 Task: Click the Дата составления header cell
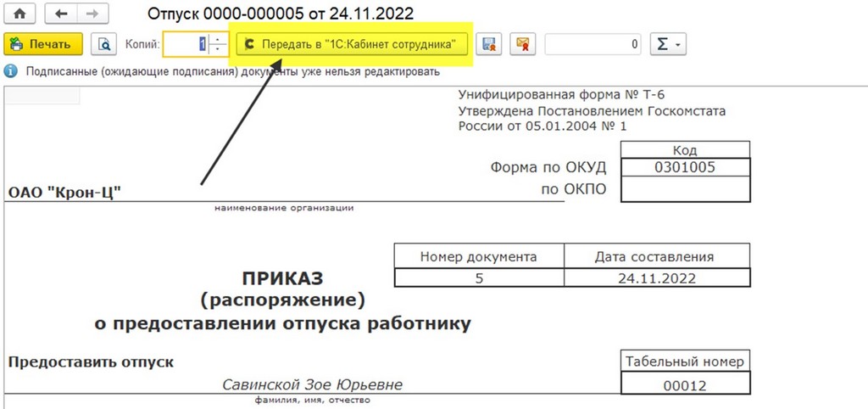click(657, 256)
